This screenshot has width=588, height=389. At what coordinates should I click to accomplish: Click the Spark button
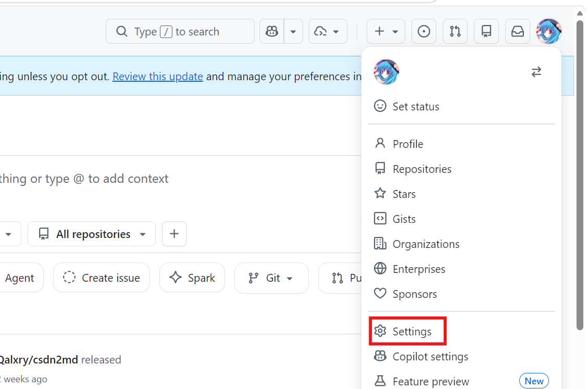pos(192,278)
